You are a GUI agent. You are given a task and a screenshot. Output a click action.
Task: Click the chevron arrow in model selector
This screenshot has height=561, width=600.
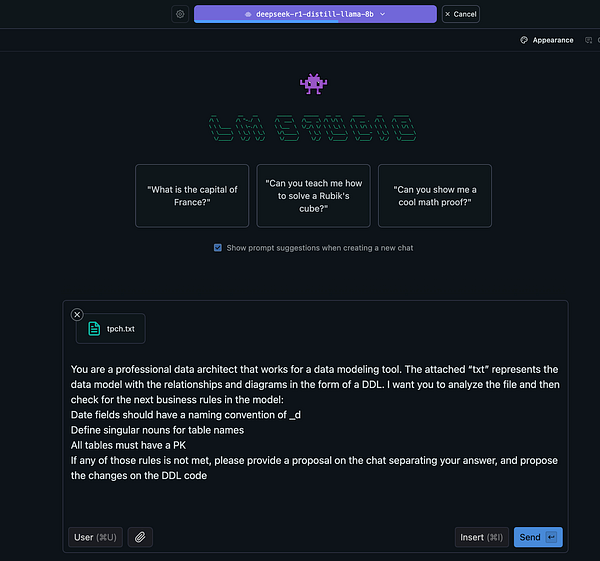(382, 14)
